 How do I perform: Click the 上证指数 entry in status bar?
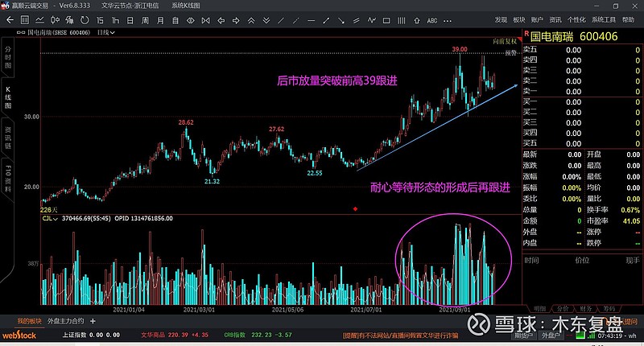pos(91,335)
